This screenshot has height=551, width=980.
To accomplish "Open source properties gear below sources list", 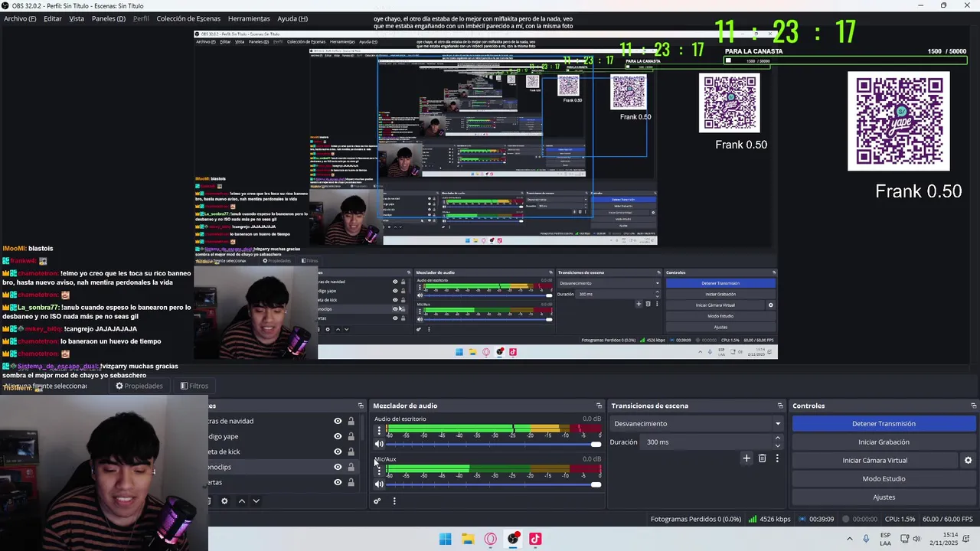I will (x=224, y=501).
